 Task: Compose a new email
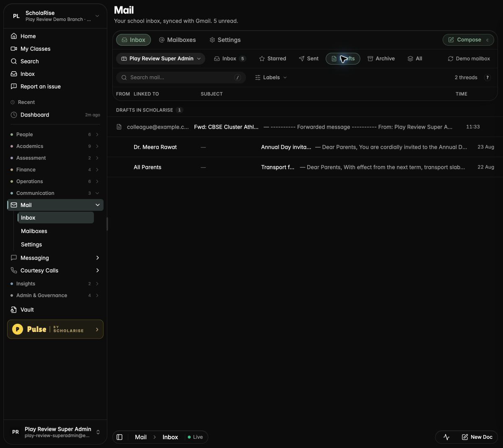click(x=468, y=40)
